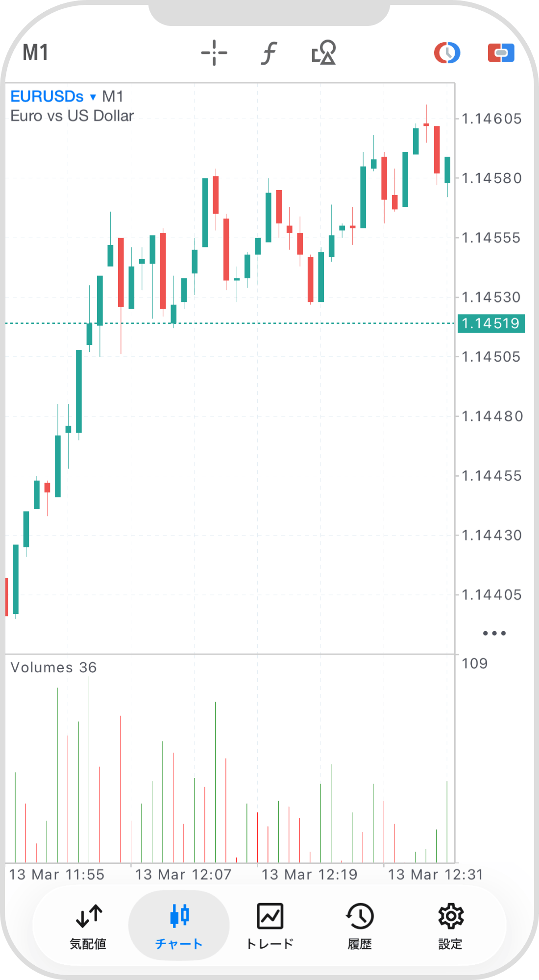Tap the 1.14605 price scale label
The height and width of the screenshot is (980, 539).
[491, 119]
